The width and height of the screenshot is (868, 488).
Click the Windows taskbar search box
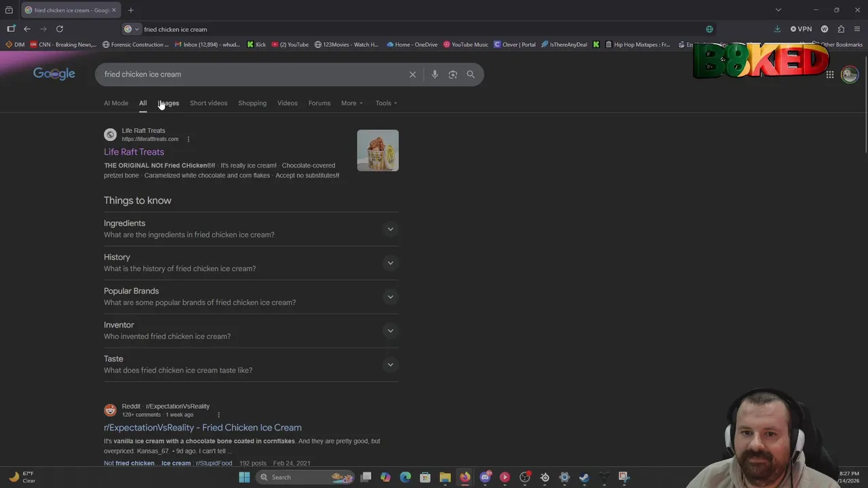pos(306,477)
